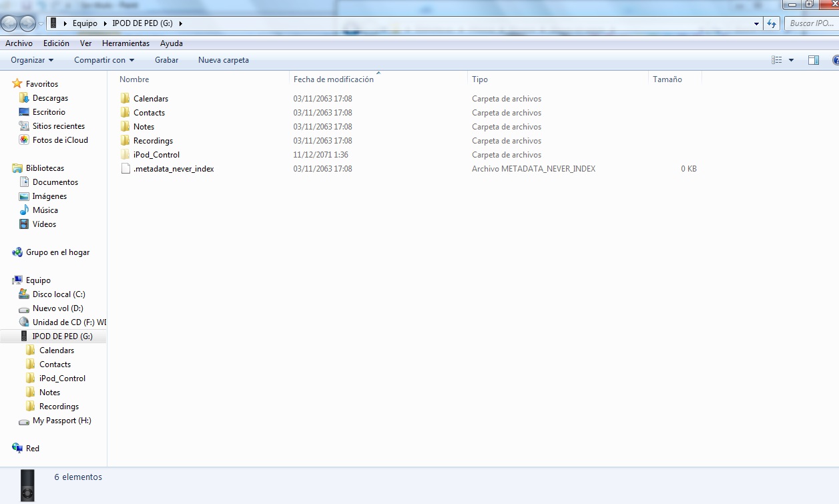Viewport: 839px width, 504px height.
Task: Open the Ver menu
Action: point(85,43)
